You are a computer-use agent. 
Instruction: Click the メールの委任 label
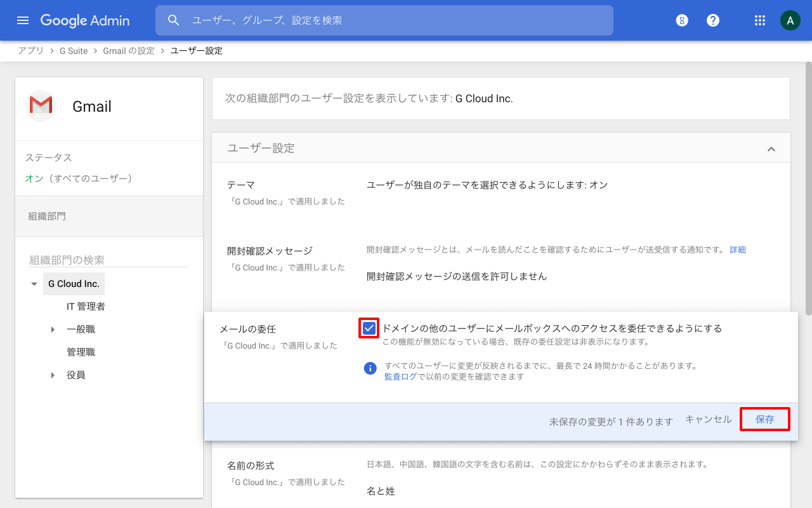pyautogui.click(x=247, y=330)
